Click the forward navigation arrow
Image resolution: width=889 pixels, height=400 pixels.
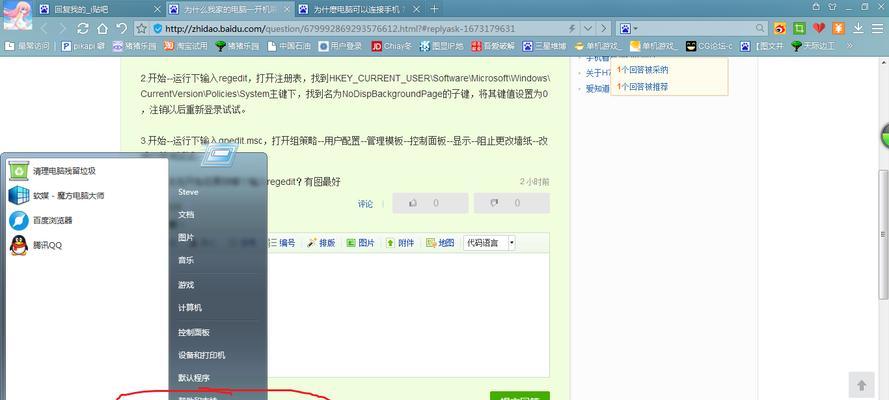63,28
